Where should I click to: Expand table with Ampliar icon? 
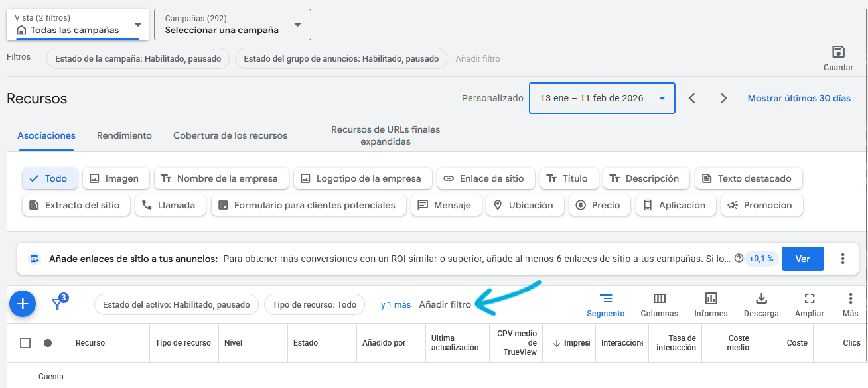[x=809, y=299]
